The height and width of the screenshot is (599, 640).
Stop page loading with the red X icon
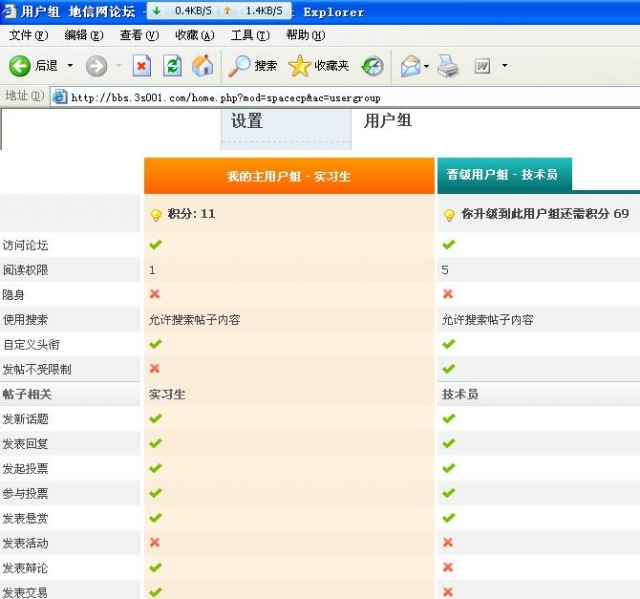(142, 66)
